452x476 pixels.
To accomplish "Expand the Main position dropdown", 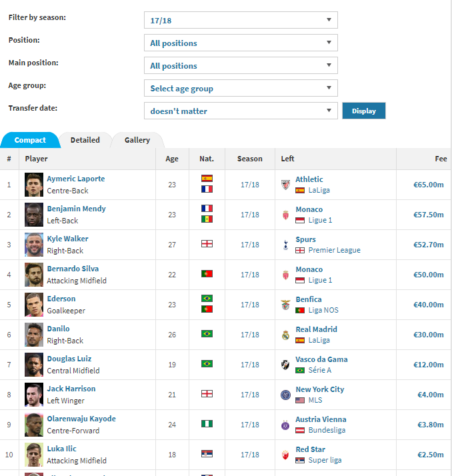I will pyautogui.click(x=241, y=65).
